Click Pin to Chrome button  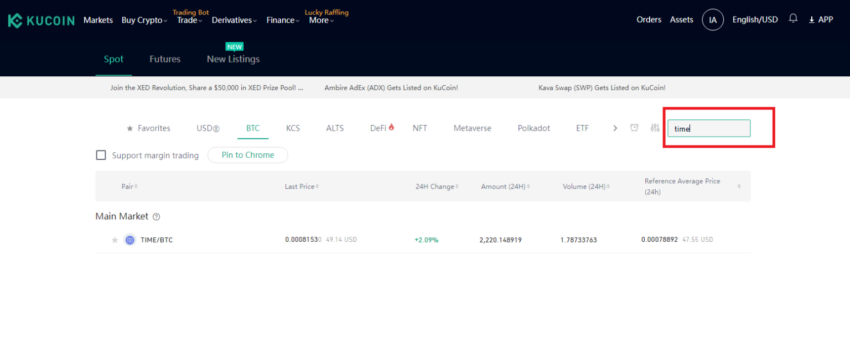pos(248,155)
